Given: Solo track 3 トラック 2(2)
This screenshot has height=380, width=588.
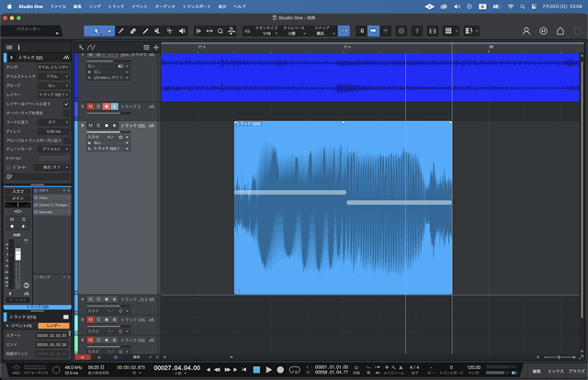Looking at the screenshot, I should pyautogui.click(x=98, y=126).
